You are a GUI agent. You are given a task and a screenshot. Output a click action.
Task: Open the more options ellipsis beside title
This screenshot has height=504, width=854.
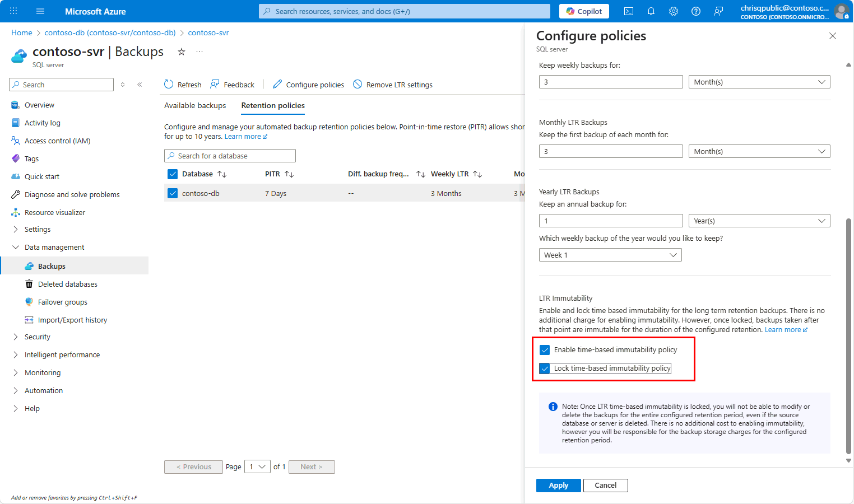[199, 52]
